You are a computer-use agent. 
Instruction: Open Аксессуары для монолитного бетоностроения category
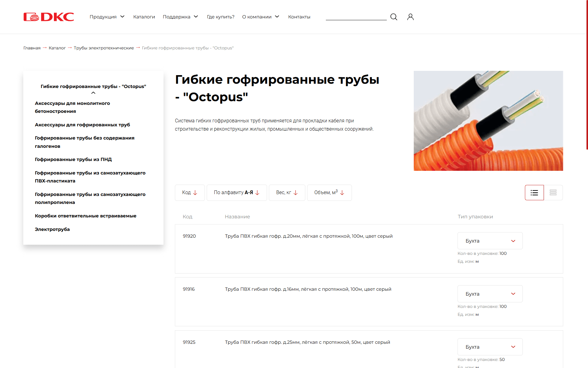[72, 107]
